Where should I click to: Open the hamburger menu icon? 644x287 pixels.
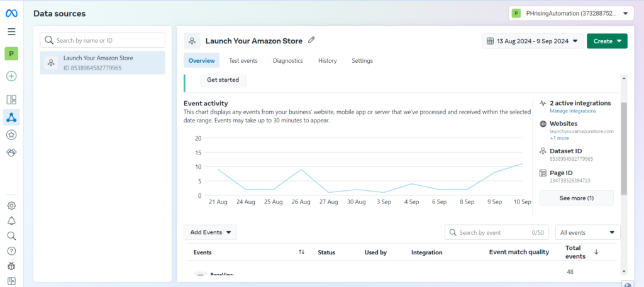point(11,31)
